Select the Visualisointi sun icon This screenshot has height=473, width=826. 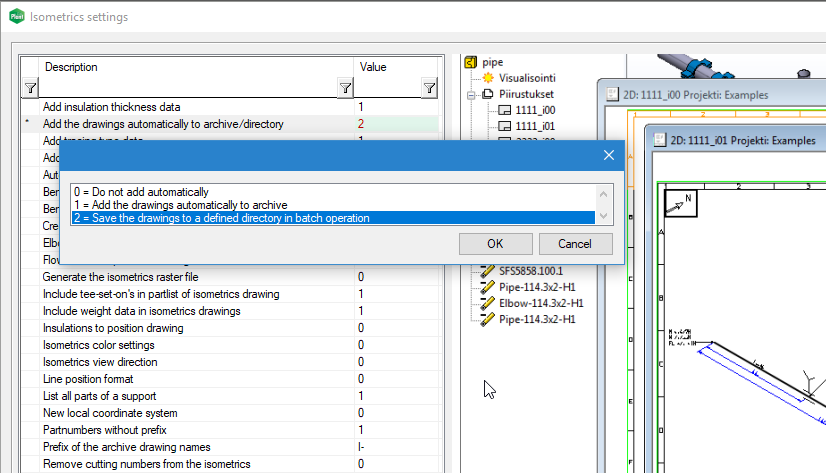tap(488, 77)
